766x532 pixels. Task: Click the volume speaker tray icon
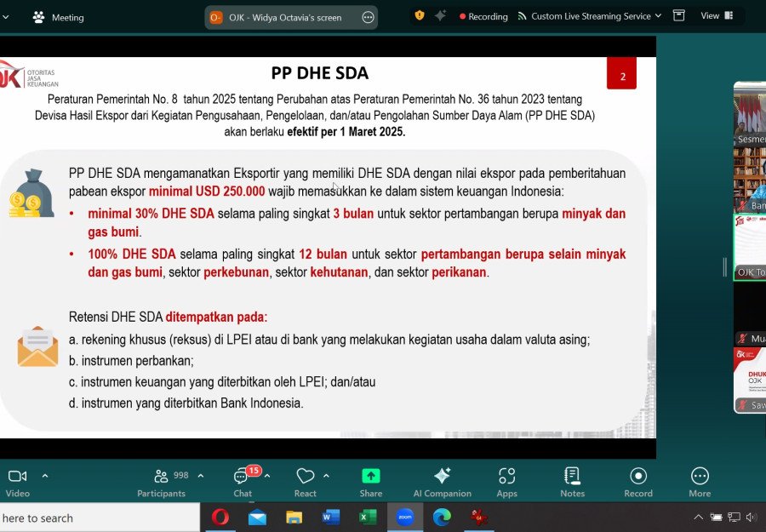(752, 517)
